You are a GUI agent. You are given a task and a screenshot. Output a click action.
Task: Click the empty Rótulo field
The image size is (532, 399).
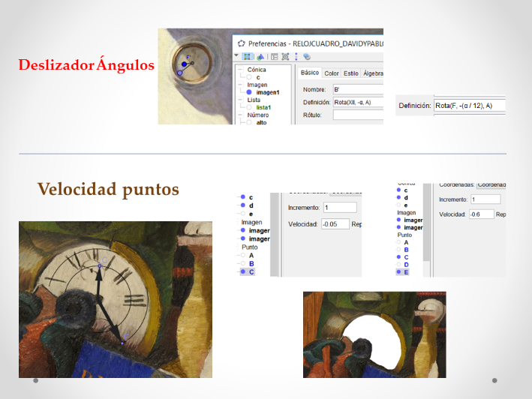click(358, 115)
